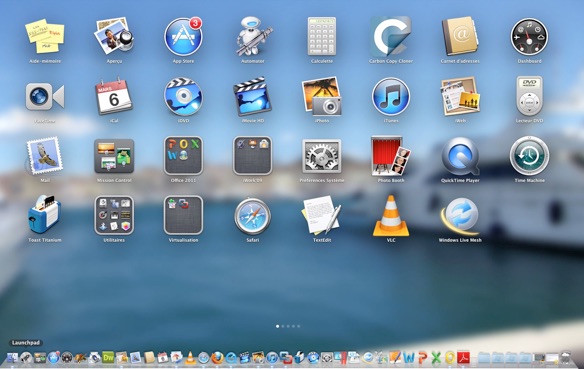Open Excel X icon in Dock
584x369 pixels.
(436, 358)
